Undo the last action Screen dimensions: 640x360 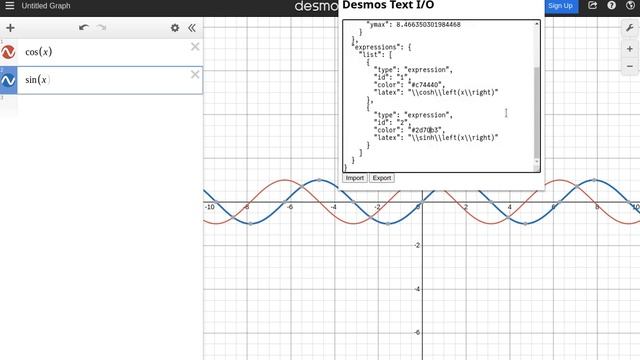84,28
